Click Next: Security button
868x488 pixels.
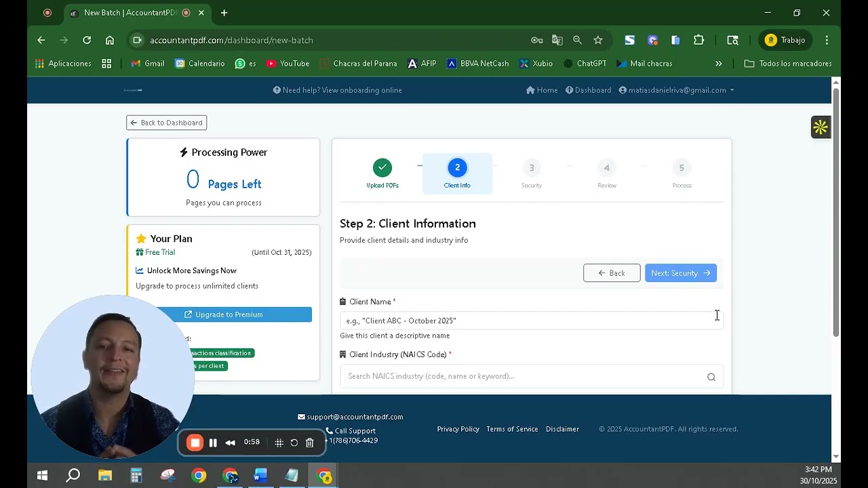tap(681, 273)
